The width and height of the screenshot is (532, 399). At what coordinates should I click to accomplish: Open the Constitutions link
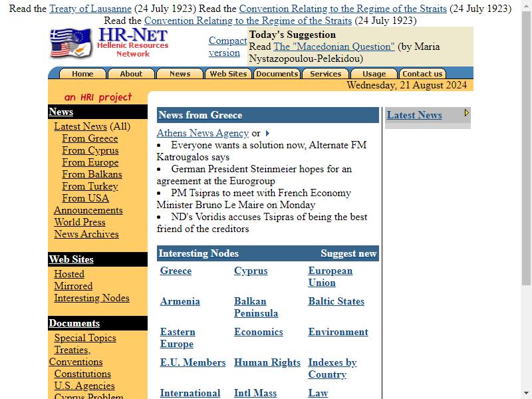82,374
